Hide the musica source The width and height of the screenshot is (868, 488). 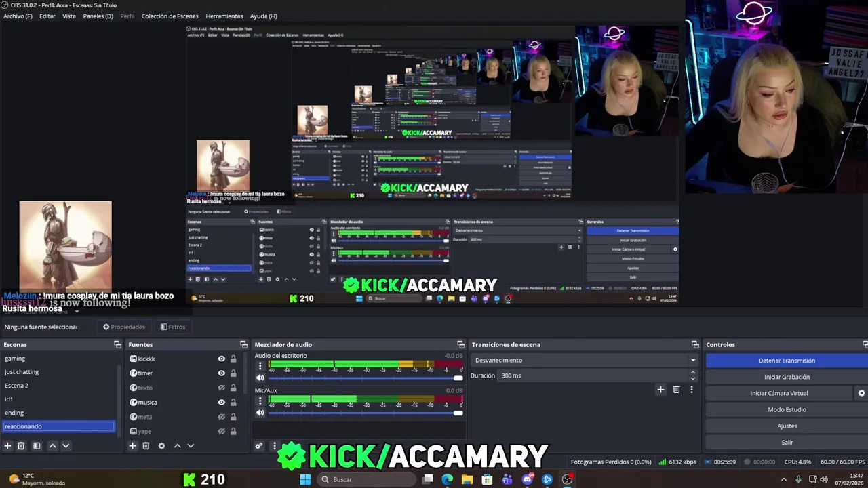click(221, 402)
